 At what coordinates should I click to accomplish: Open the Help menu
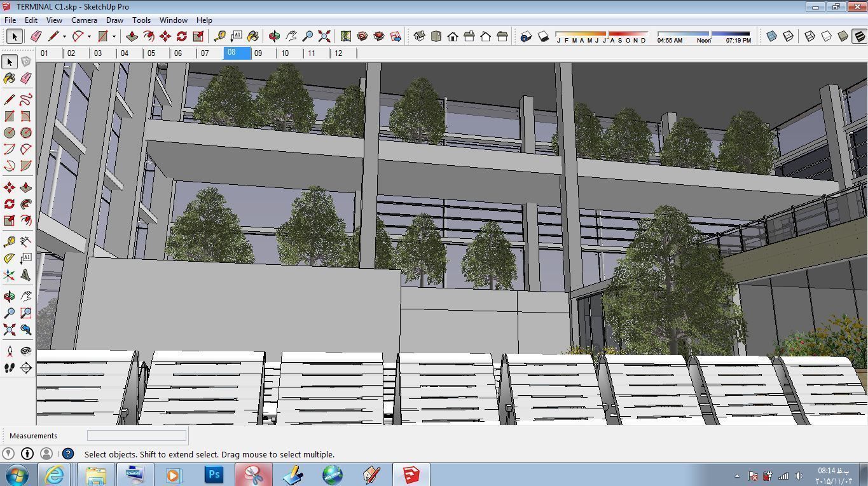point(204,20)
